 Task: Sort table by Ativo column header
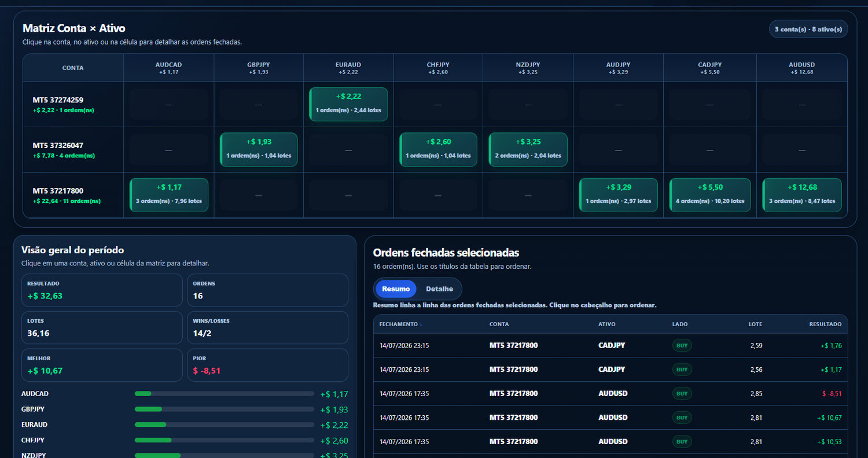(606, 324)
